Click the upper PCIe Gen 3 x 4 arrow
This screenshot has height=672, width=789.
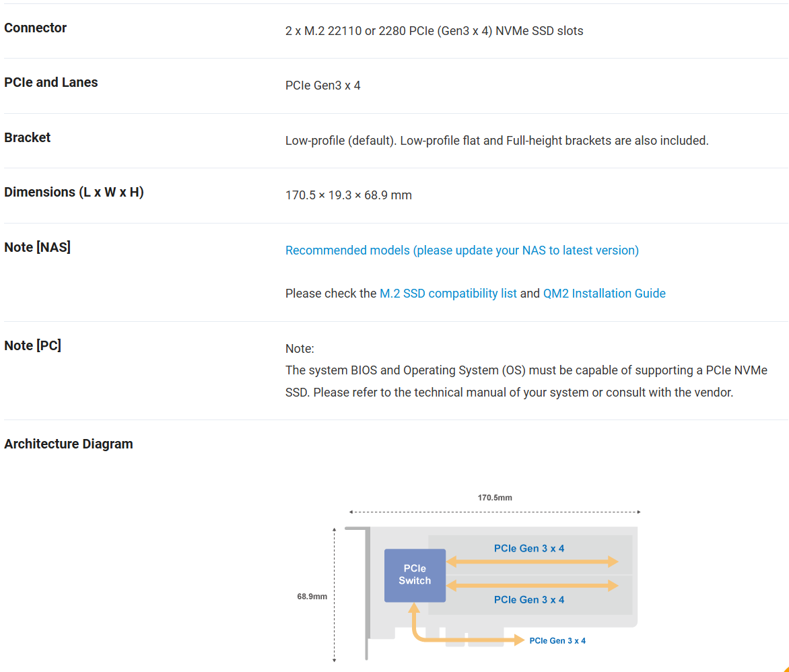click(532, 562)
